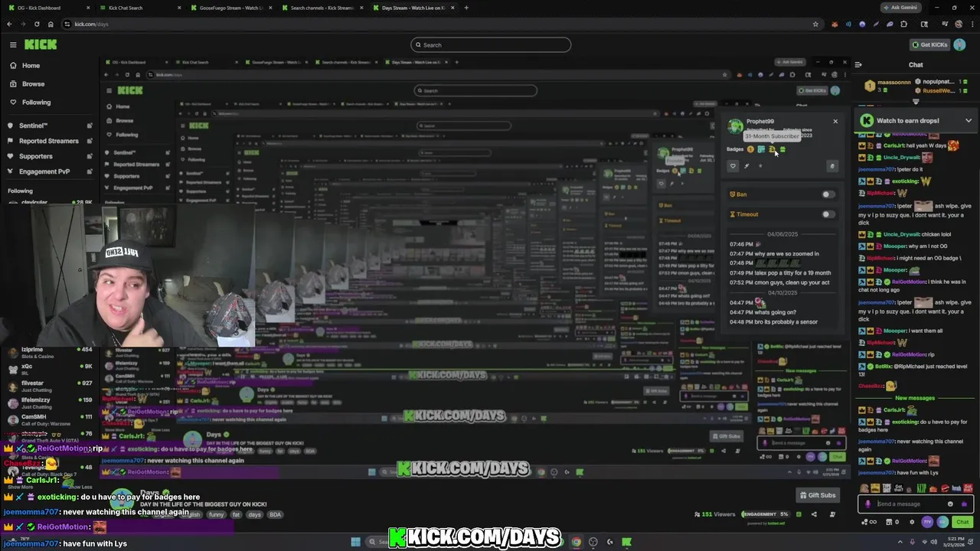
Task: Click the days stream tag
Action: [x=254, y=514]
